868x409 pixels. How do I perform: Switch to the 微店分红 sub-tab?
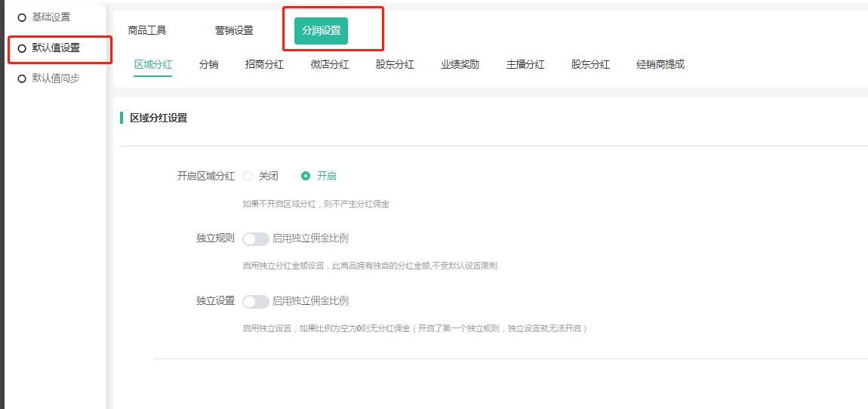point(330,65)
